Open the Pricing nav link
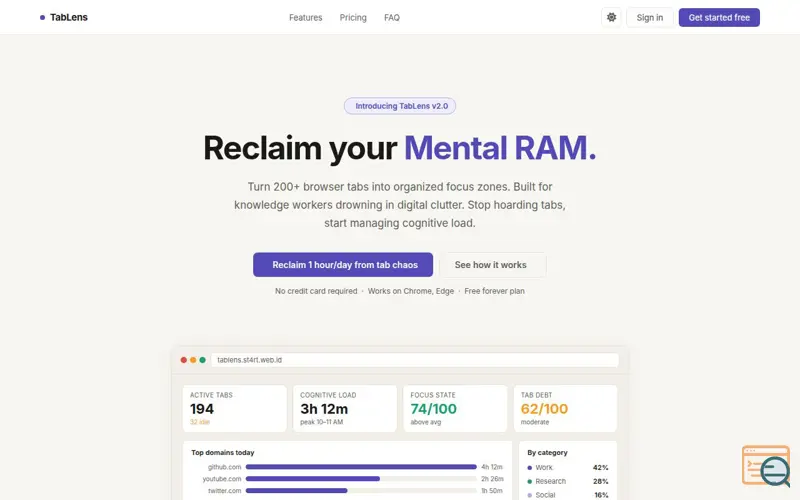 (353, 17)
